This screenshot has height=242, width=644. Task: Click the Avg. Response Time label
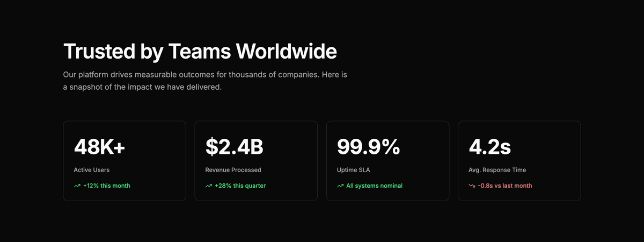pyautogui.click(x=497, y=170)
